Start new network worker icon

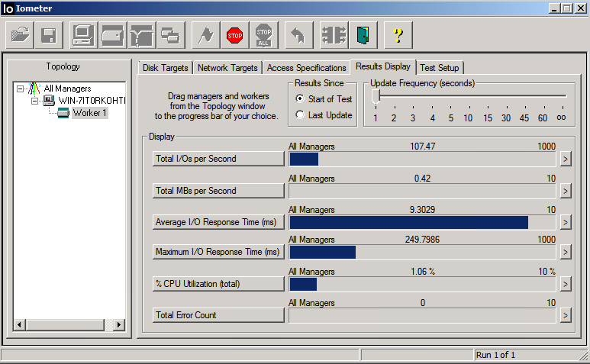pos(142,35)
